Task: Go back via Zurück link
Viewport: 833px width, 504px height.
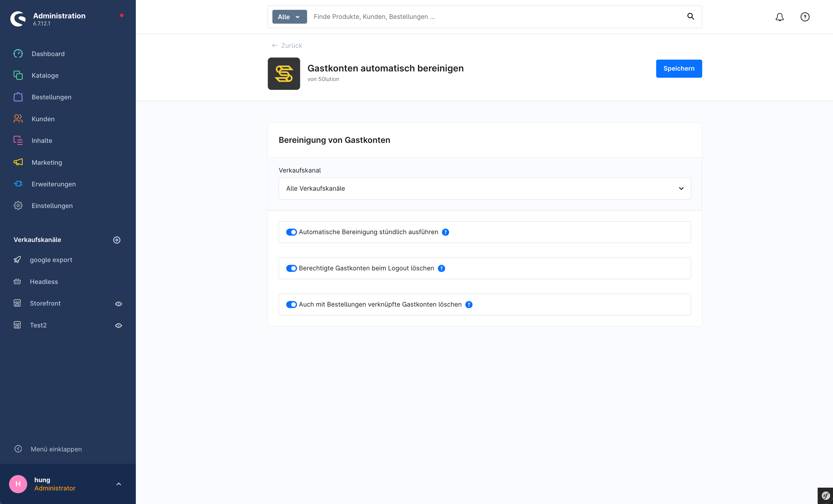Action: point(287,45)
